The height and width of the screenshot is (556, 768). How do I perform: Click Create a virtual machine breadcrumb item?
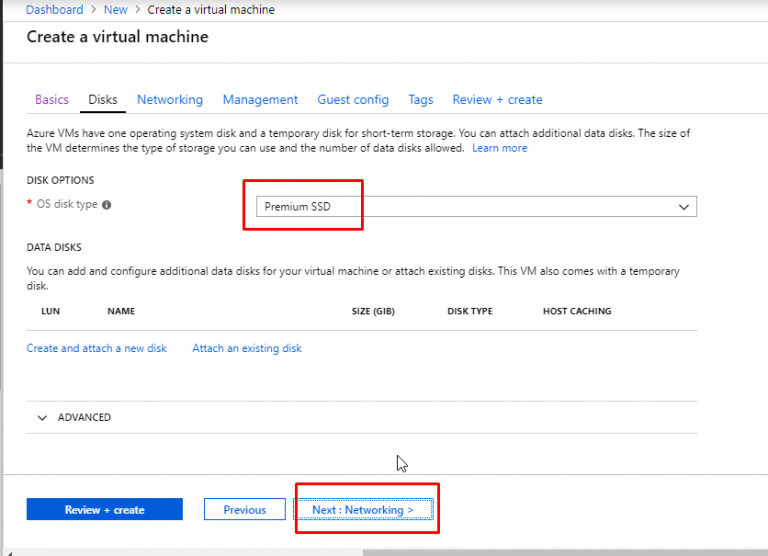(211, 9)
